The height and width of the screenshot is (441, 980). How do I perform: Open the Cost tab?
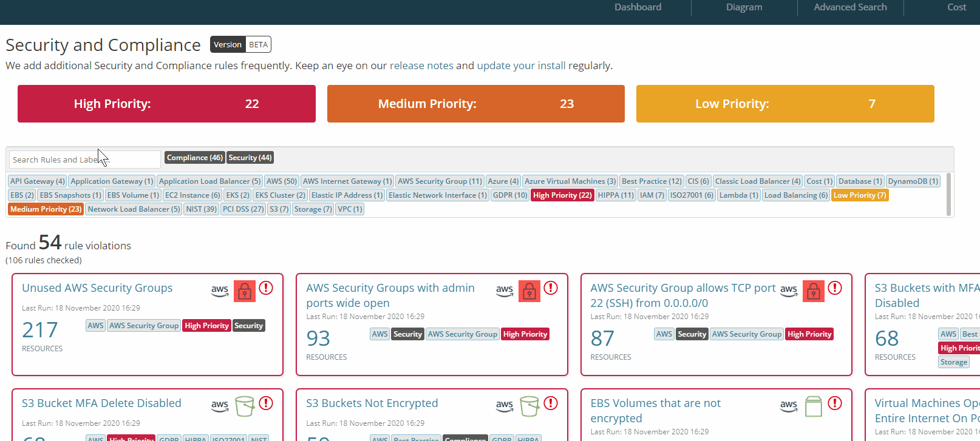956,7
